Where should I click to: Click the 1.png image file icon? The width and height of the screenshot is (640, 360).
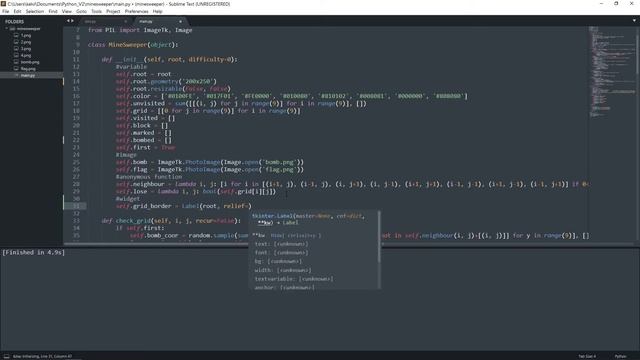point(16,36)
